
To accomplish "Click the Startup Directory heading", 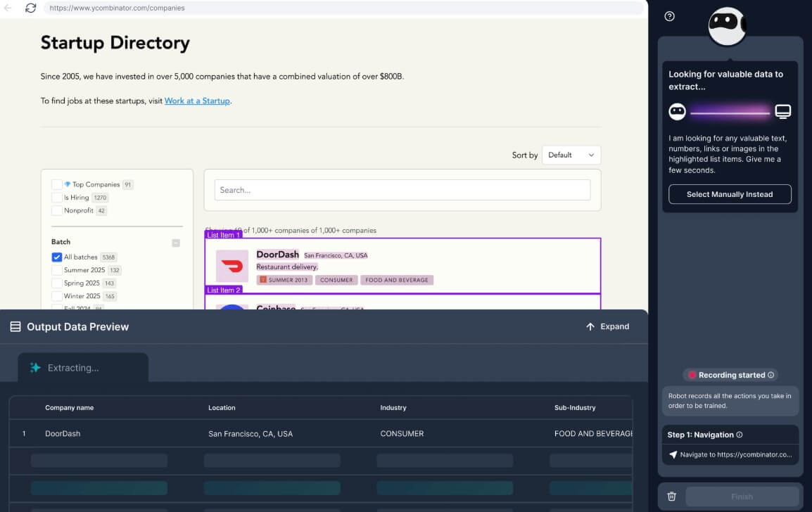I will click(115, 43).
